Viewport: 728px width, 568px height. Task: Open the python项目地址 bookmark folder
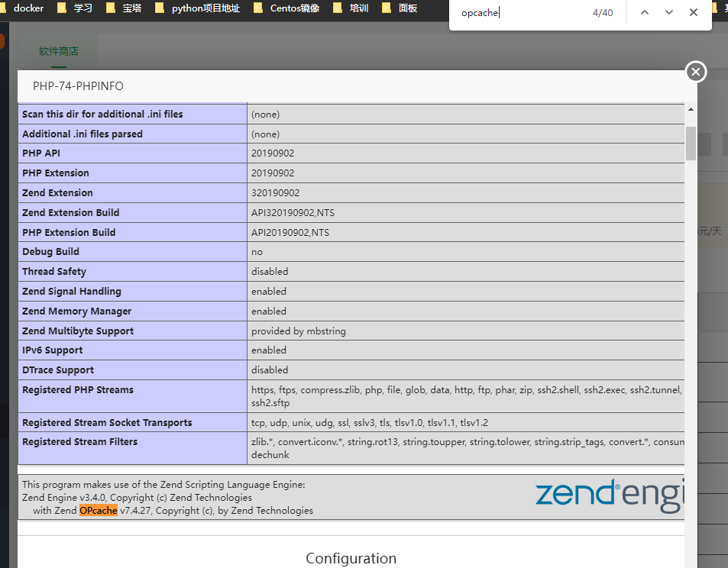(197, 8)
